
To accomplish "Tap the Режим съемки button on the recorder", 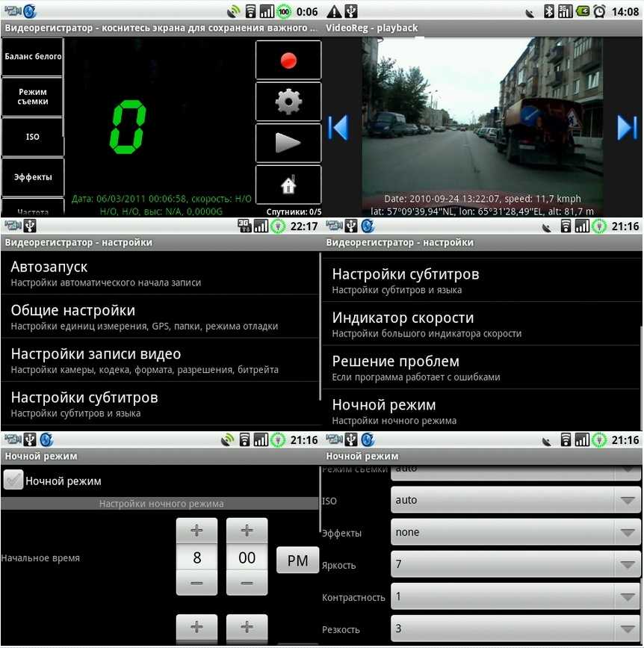I will [x=33, y=96].
